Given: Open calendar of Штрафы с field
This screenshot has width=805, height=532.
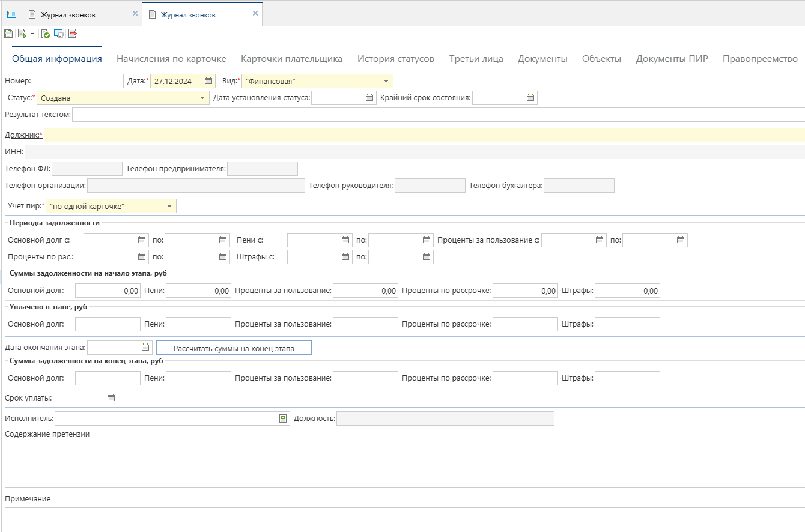Looking at the screenshot, I should point(345,257).
